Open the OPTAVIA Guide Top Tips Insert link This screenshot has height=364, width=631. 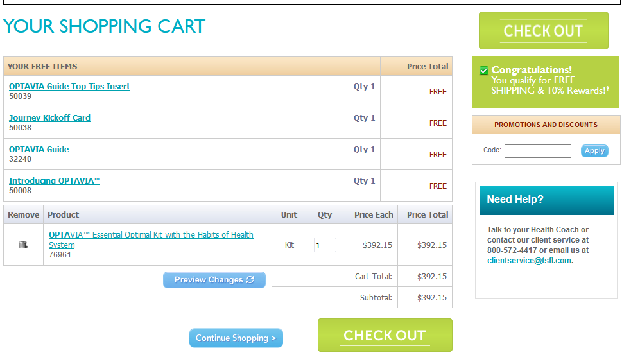point(69,86)
